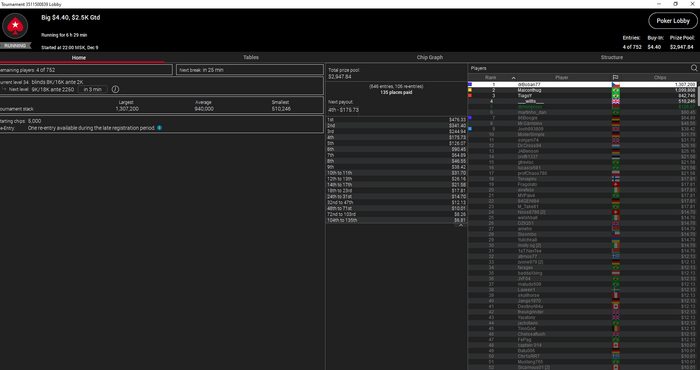700x370 pixels.
Task: Click the light-blue tag beside rank 9
Action: click(x=470, y=129)
